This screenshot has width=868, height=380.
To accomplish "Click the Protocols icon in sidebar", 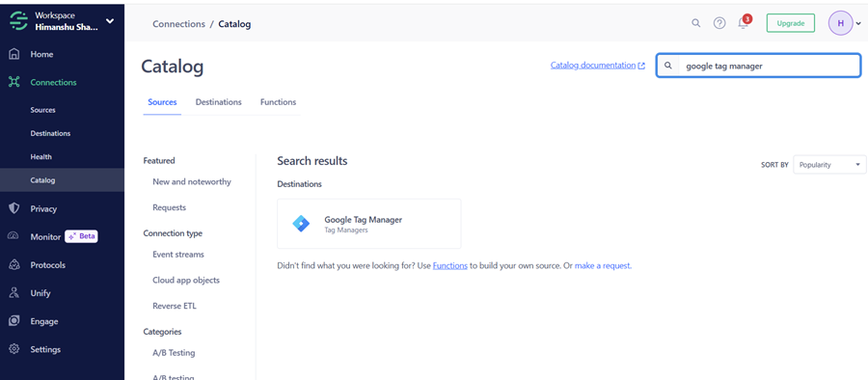I will tap(14, 265).
